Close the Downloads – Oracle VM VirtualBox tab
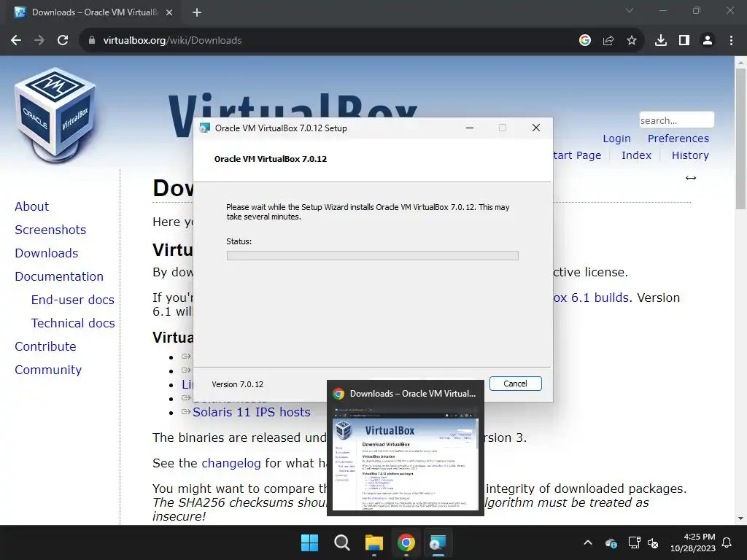Image resolution: width=747 pixels, height=560 pixels. 169,12
